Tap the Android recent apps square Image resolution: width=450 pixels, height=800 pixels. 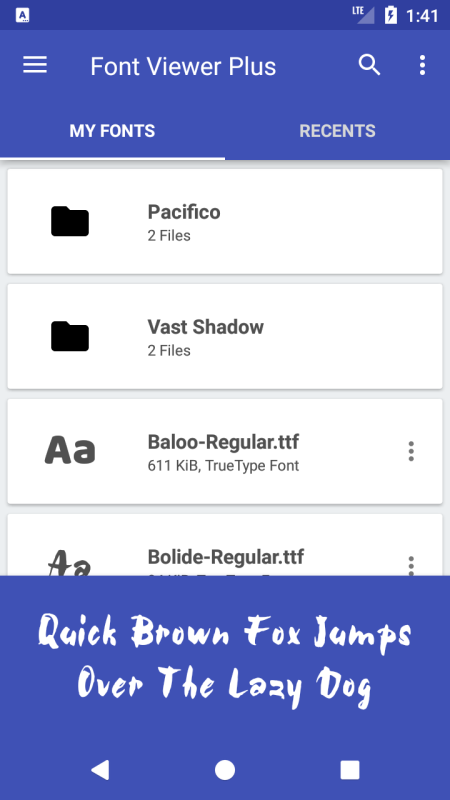(x=350, y=770)
